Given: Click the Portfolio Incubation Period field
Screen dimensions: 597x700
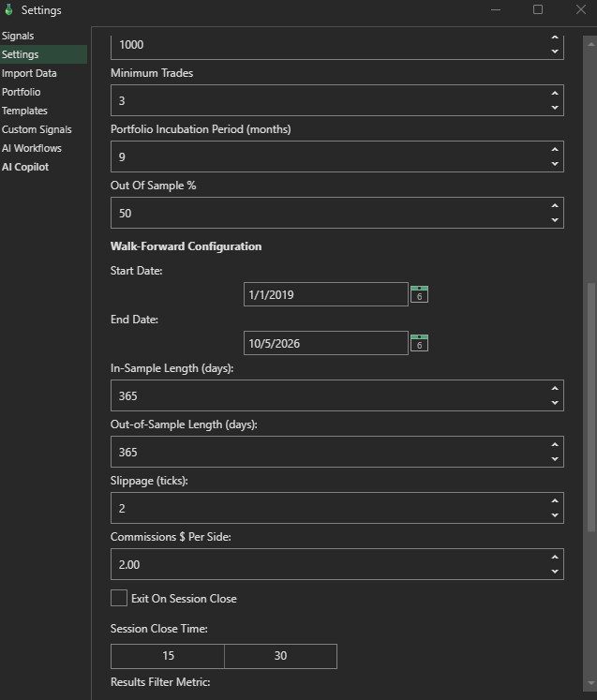Looking at the screenshot, I should tap(337, 156).
